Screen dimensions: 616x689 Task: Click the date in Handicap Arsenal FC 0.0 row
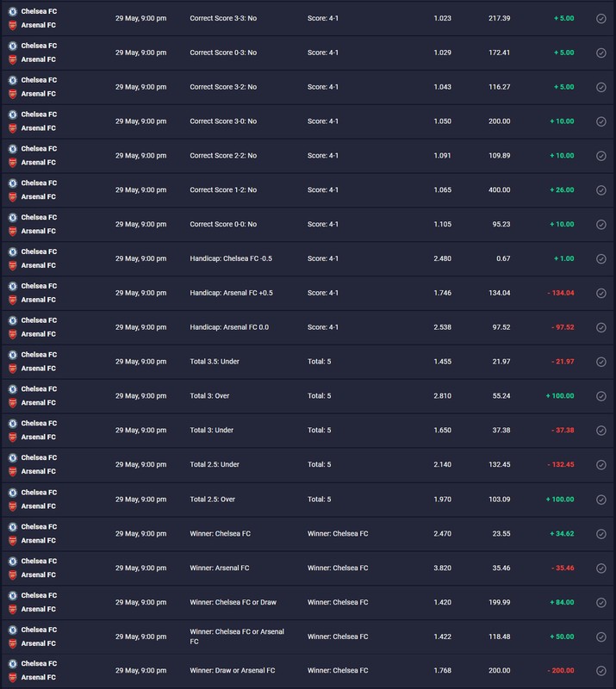click(140, 327)
